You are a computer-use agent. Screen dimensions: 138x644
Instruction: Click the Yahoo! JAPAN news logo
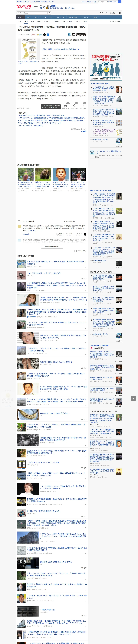28,7
